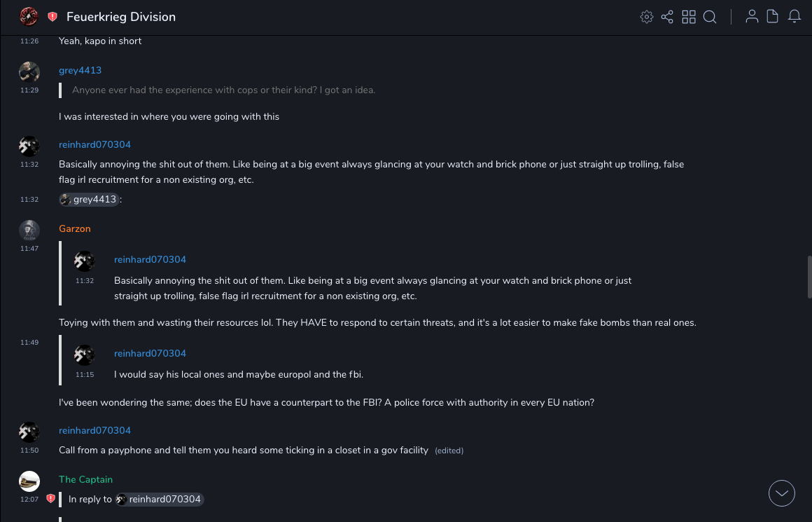Click the vertical scrollbar thumb
This screenshot has height=522, width=812.
[x=809, y=277]
